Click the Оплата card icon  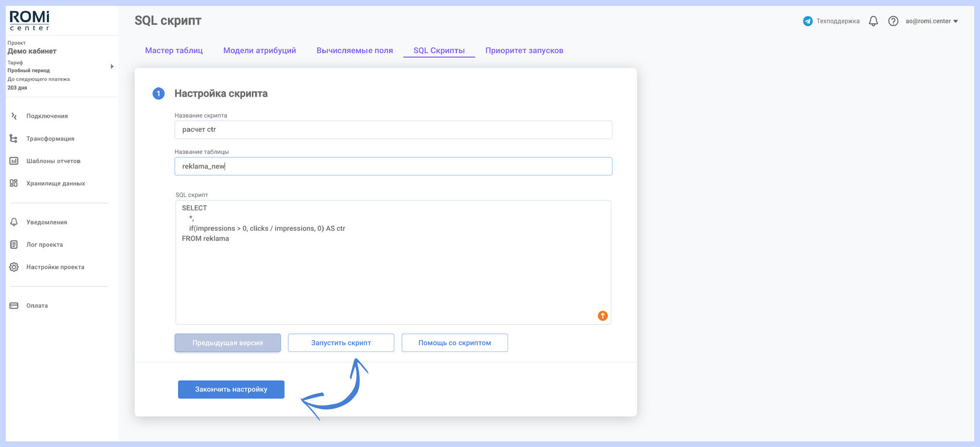click(x=14, y=305)
